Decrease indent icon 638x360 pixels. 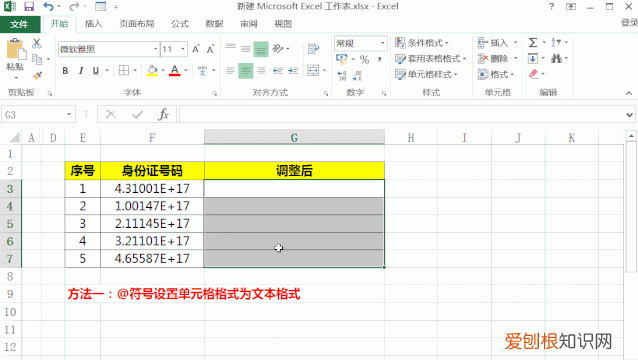278,71
